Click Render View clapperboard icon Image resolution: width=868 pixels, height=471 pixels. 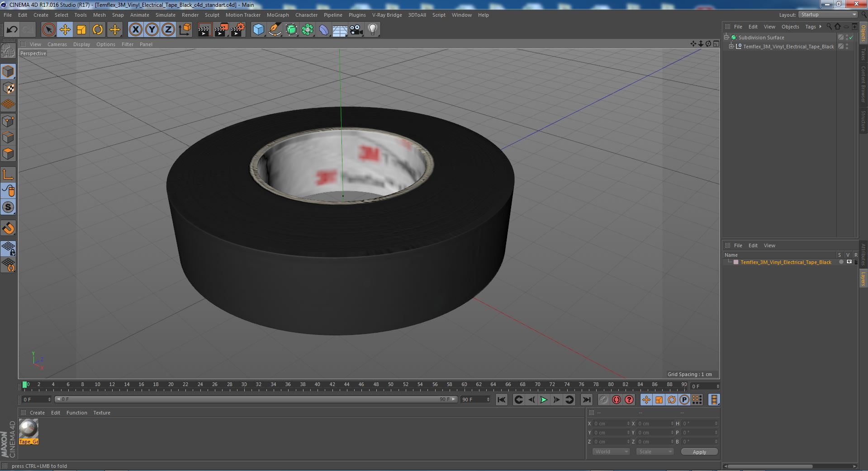tap(204, 30)
